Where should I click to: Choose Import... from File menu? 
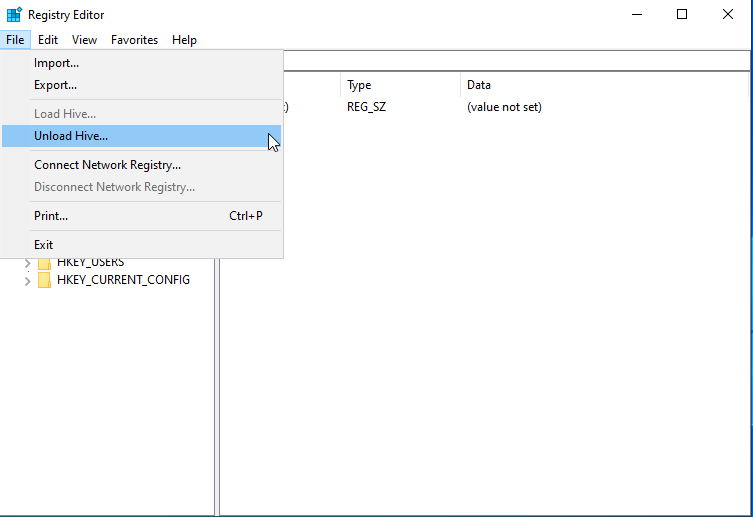coord(142,63)
